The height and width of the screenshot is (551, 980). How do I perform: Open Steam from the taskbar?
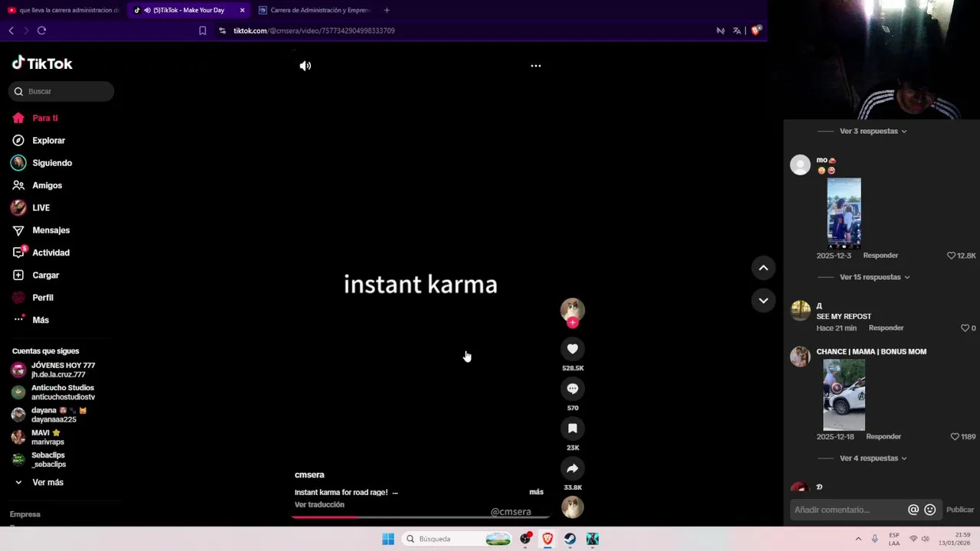[x=570, y=539]
